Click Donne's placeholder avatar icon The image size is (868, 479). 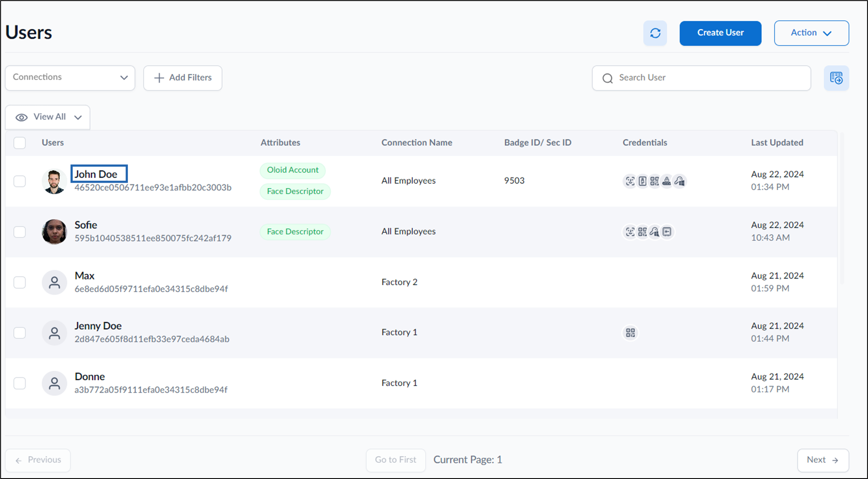point(54,383)
